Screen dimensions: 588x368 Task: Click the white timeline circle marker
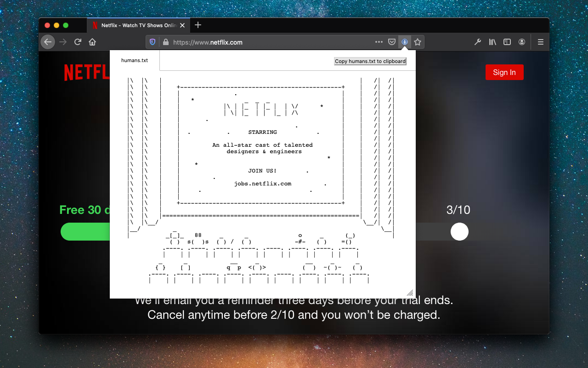(459, 231)
